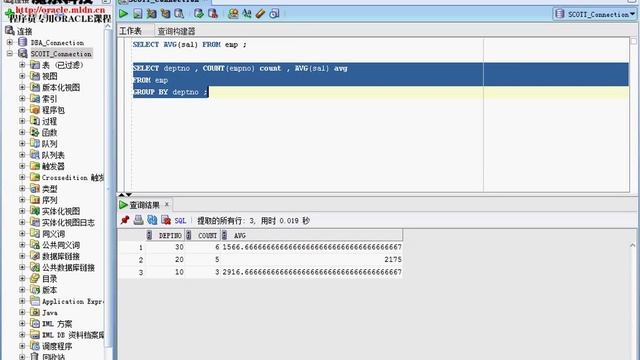Click the SCOTT_Connection database icon

[23, 53]
